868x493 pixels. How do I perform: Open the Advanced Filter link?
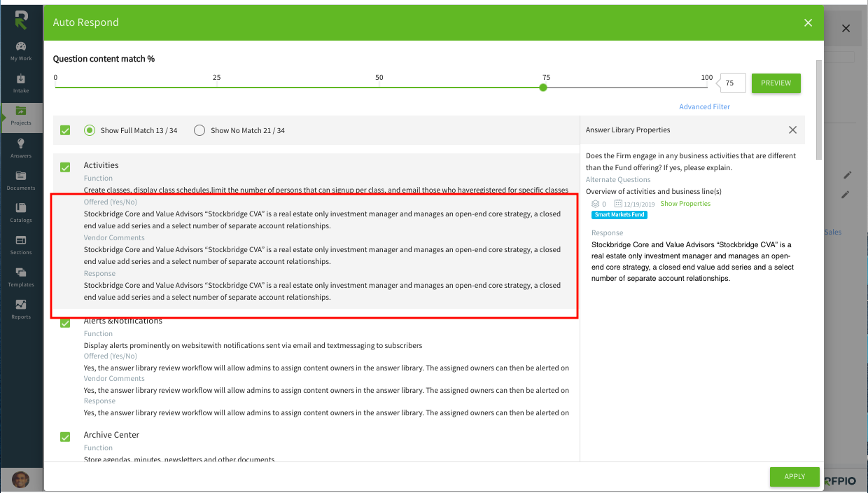point(704,107)
